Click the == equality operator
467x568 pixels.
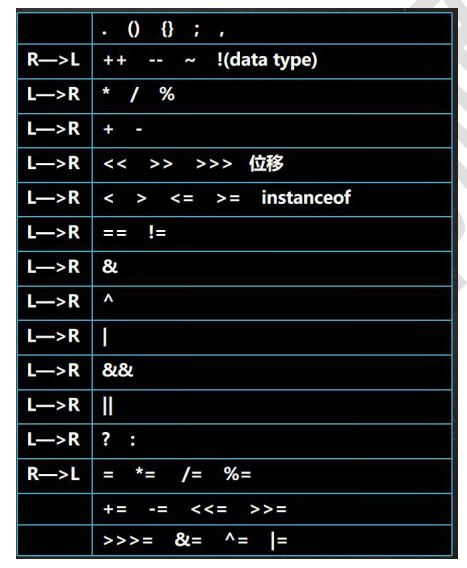pos(115,233)
